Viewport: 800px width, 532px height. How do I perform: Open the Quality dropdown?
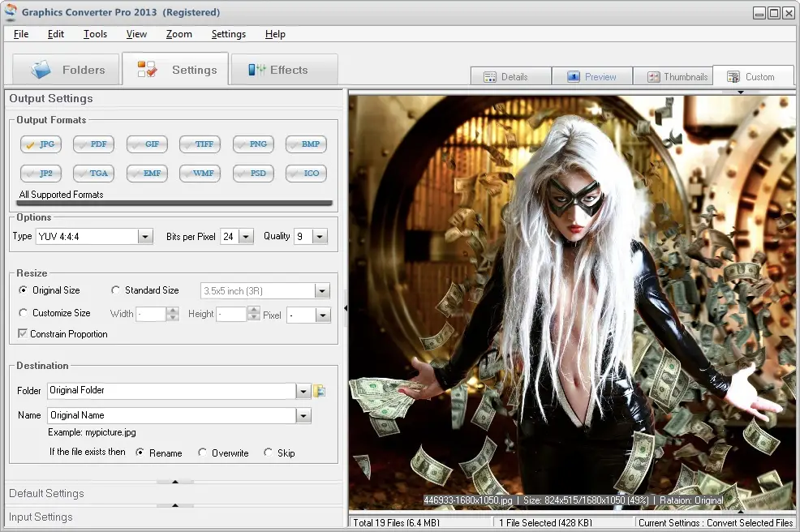[320, 237]
